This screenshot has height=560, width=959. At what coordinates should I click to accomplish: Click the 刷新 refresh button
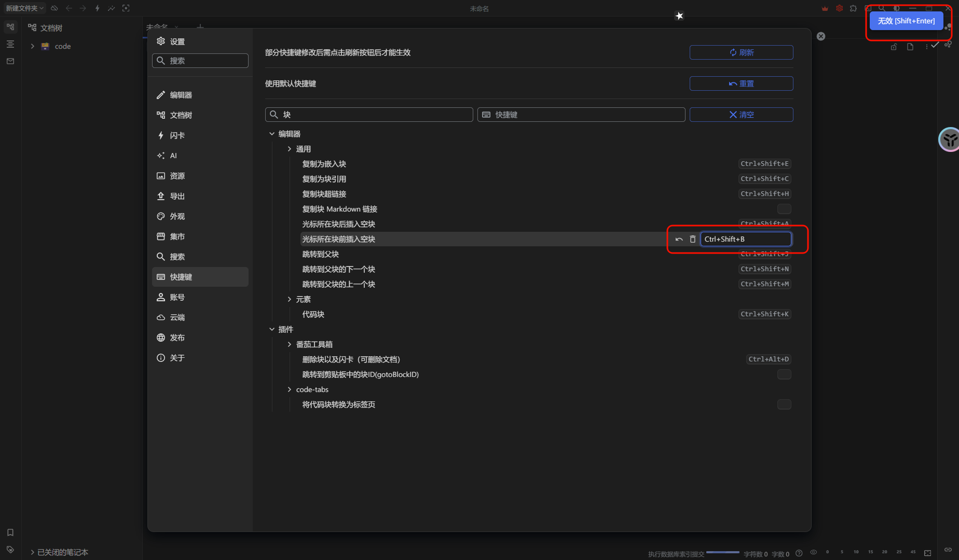[741, 52]
